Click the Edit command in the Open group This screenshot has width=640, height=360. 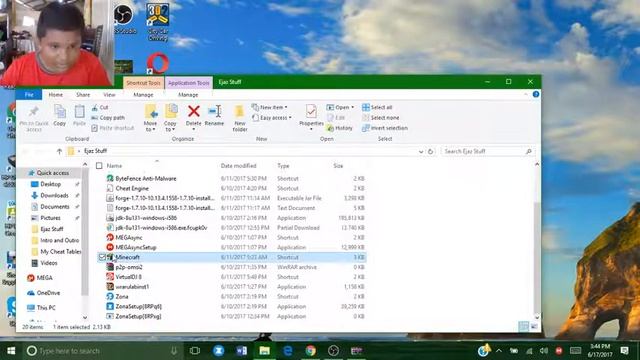pyautogui.click(x=336, y=118)
